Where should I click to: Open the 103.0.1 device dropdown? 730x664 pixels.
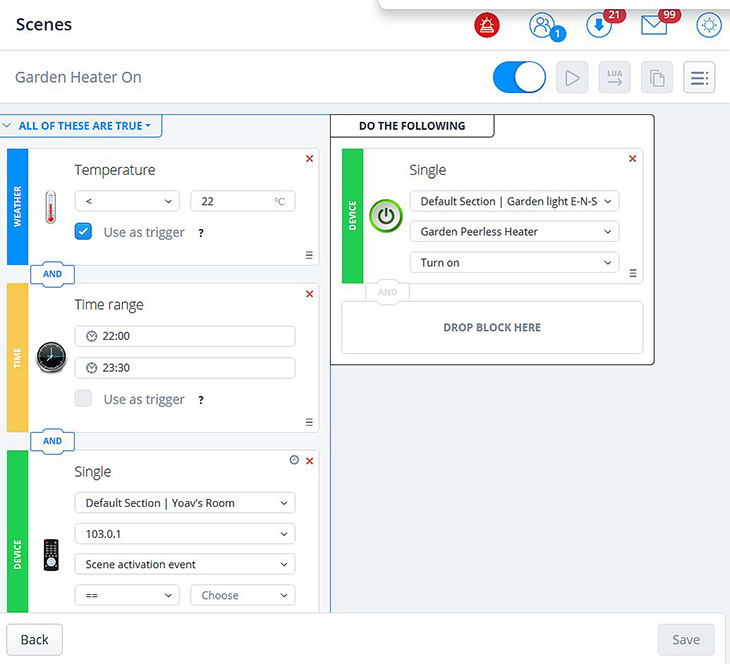[x=185, y=534]
